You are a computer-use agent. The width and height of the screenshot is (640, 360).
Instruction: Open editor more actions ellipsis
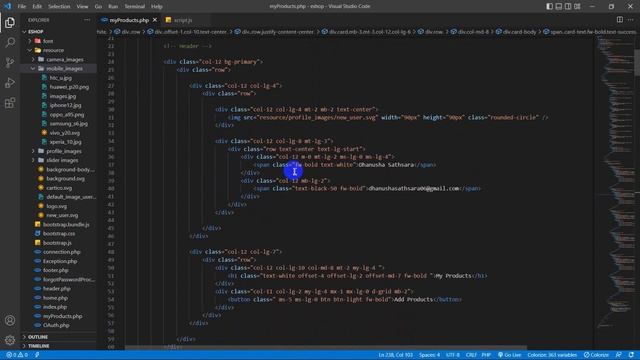coord(631,20)
